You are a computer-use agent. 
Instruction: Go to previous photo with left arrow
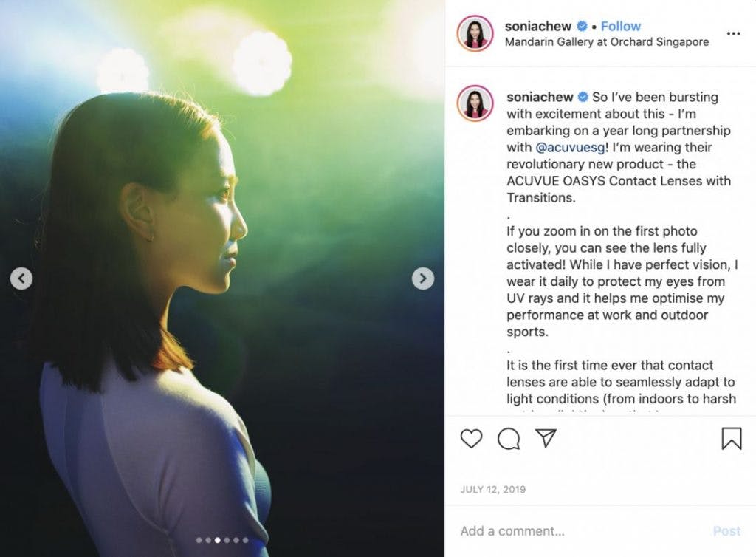(x=21, y=278)
